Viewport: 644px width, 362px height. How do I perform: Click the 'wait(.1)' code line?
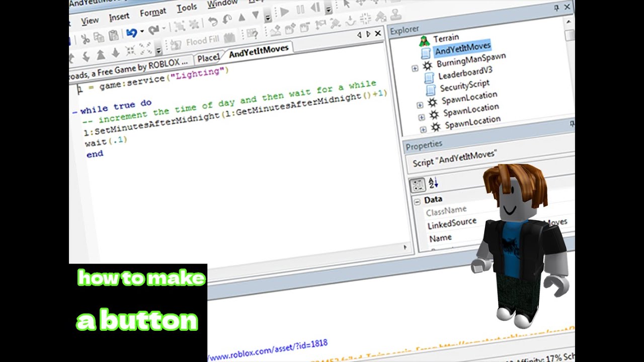point(106,141)
